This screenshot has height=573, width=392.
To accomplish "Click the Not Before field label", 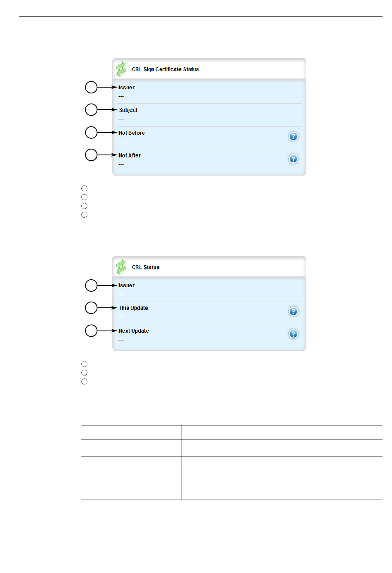I will point(132,133).
